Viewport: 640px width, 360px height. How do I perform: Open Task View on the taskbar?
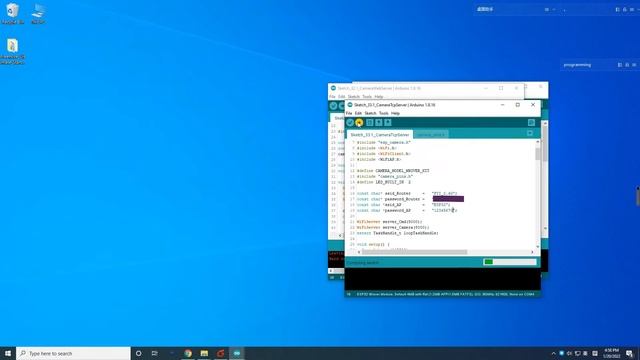[x=155, y=353]
